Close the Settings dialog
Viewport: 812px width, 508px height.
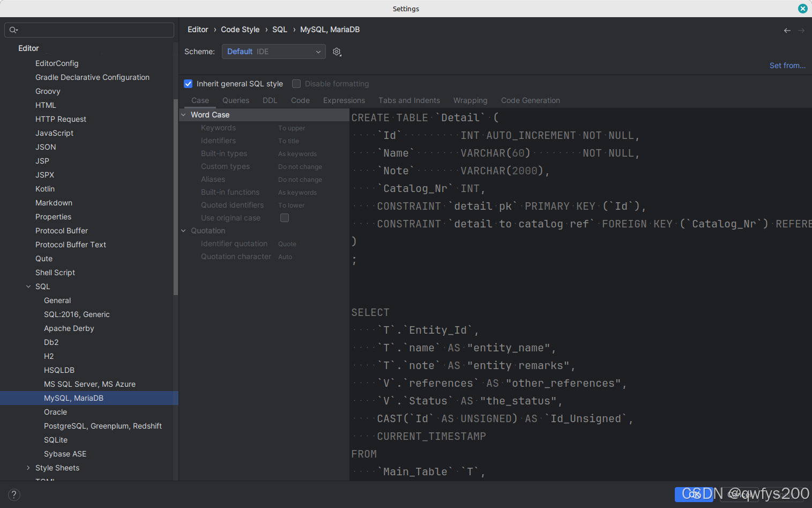[802, 9]
